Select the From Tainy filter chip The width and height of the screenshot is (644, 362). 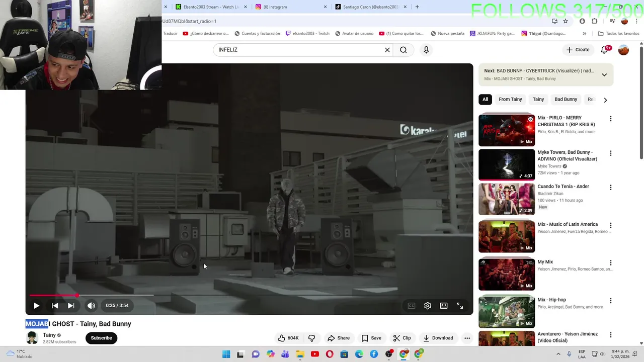(510, 99)
